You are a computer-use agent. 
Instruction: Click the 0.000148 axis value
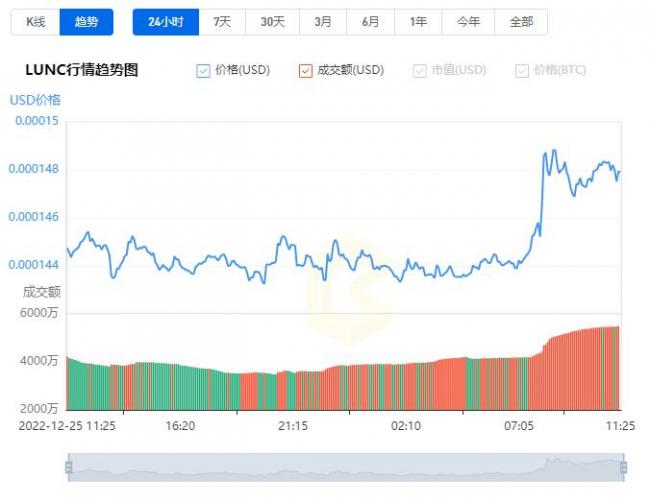pyautogui.click(x=34, y=169)
